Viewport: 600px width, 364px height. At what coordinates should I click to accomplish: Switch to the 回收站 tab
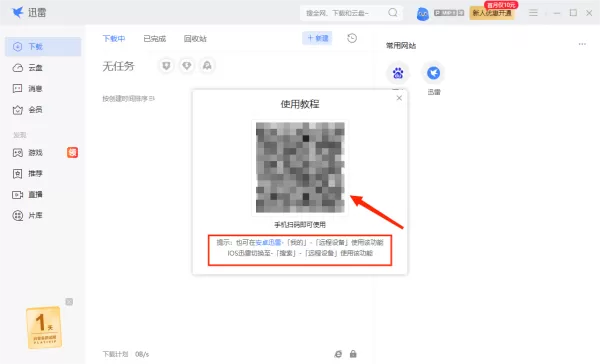195,39
